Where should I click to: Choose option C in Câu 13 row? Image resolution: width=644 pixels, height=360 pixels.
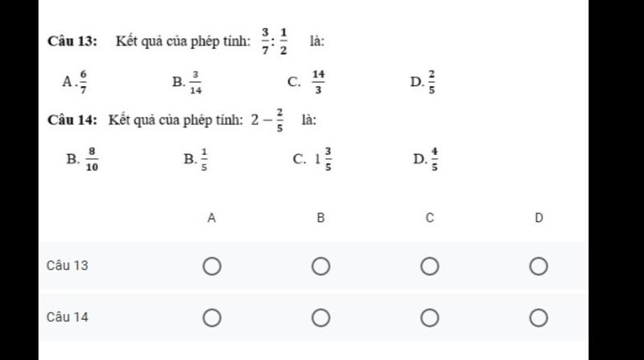pyautogui.click(x=430, y=266)
